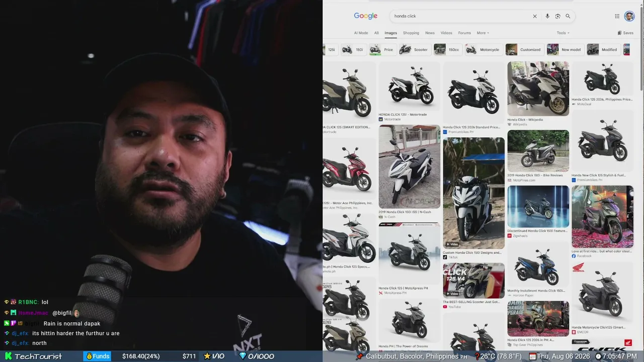The image size is (644, 362).
Task: Open the Google apps grid
Action: 617,16
